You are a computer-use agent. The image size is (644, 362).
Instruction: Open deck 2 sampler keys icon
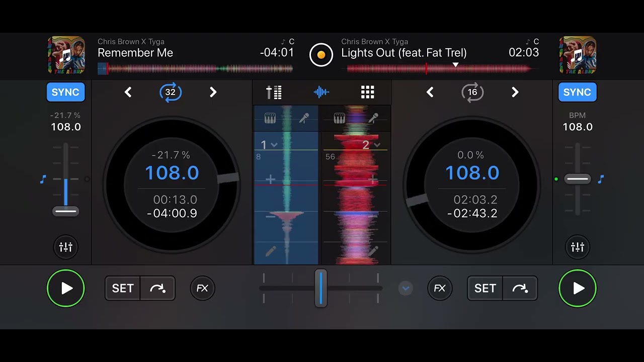coord(340,119)
